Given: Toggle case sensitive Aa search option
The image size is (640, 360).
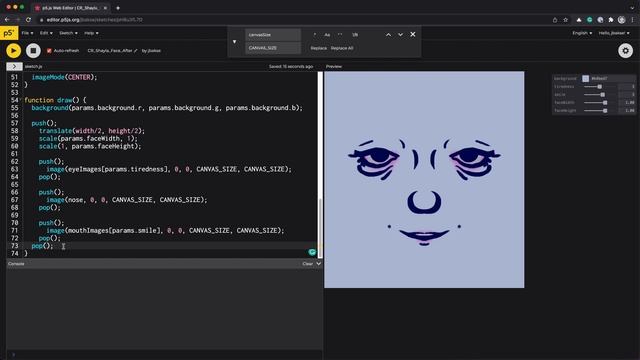Looking at the screenshot, I should point(327,35).
